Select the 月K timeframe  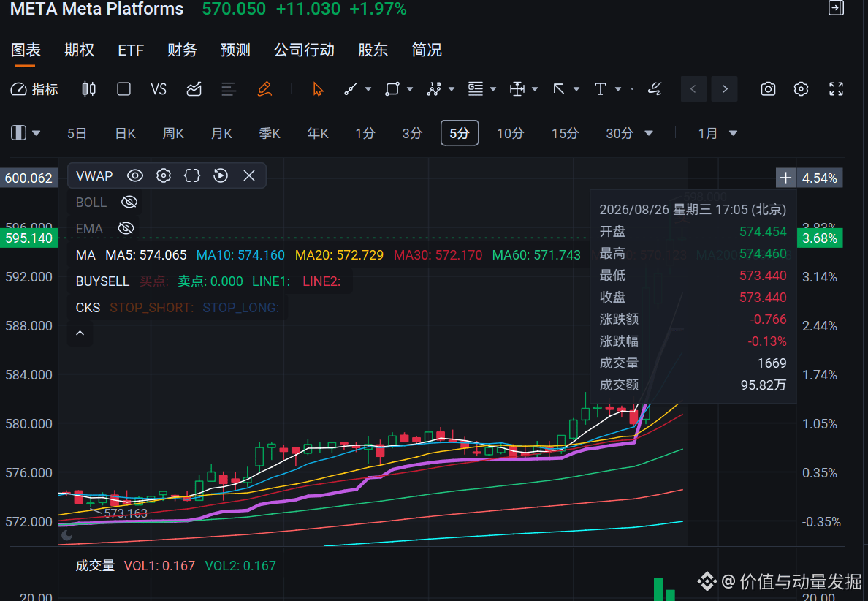point(221,134)
